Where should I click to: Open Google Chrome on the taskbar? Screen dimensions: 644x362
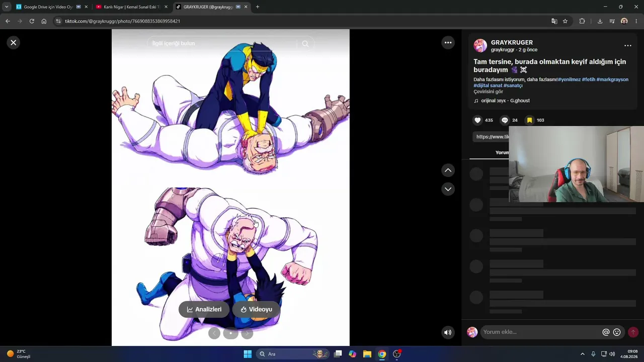click(382, 354)
